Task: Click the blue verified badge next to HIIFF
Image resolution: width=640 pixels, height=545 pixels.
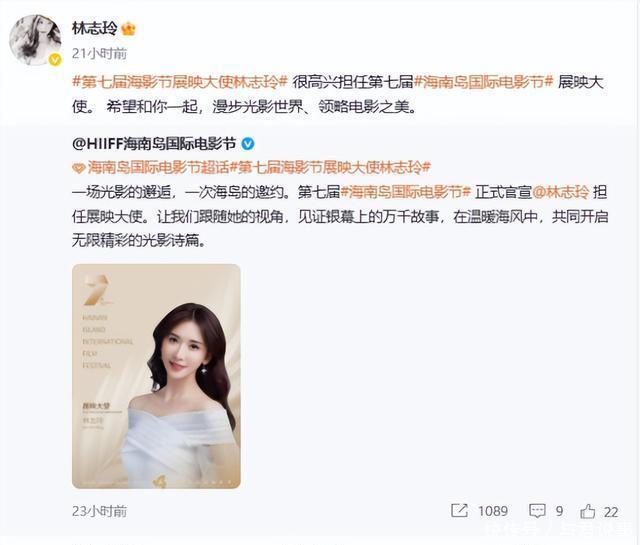Action: point(248,144)
